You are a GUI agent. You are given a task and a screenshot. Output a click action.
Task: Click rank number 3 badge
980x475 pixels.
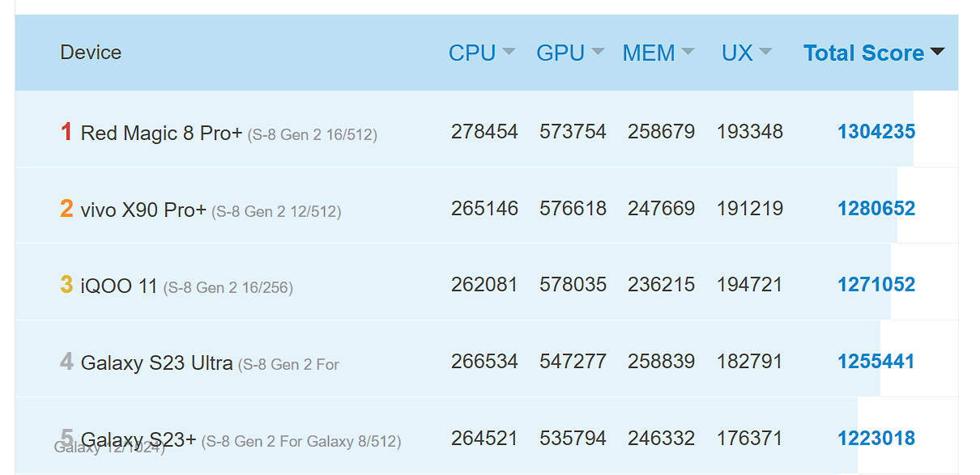66,284
